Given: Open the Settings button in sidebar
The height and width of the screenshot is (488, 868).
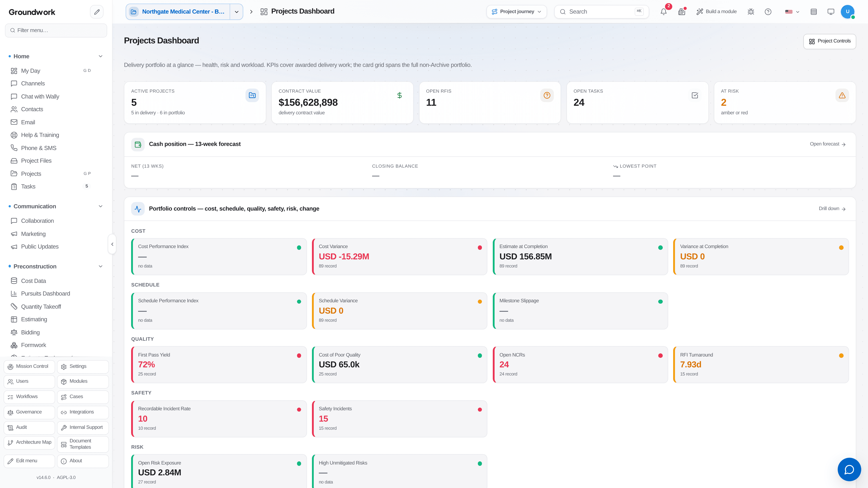Looking at the screenshot, I should (x=83, y=366).
